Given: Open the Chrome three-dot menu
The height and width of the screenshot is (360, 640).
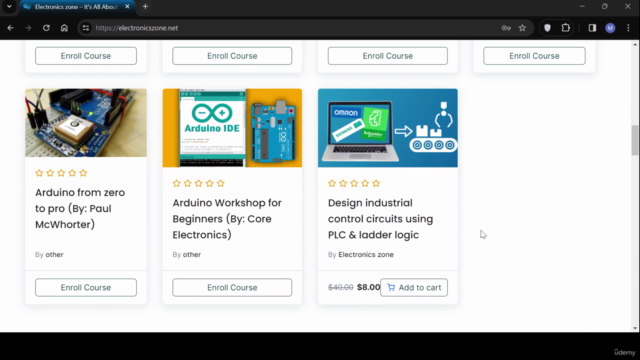Looking at the screenshot, I should [x=628, y=28].
